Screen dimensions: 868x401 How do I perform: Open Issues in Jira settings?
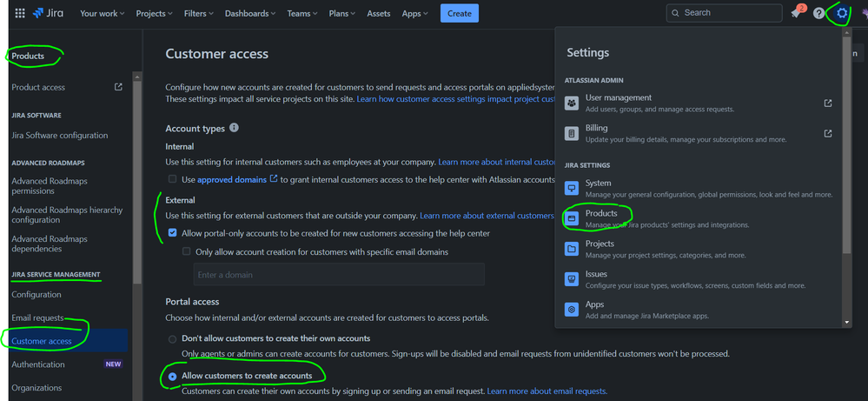[x=699, y=279]
